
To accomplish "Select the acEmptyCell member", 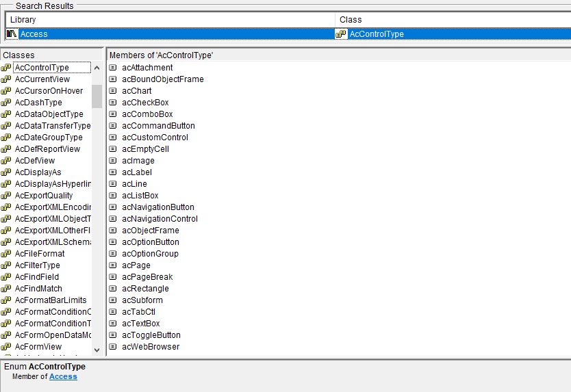I will [145, 149].
